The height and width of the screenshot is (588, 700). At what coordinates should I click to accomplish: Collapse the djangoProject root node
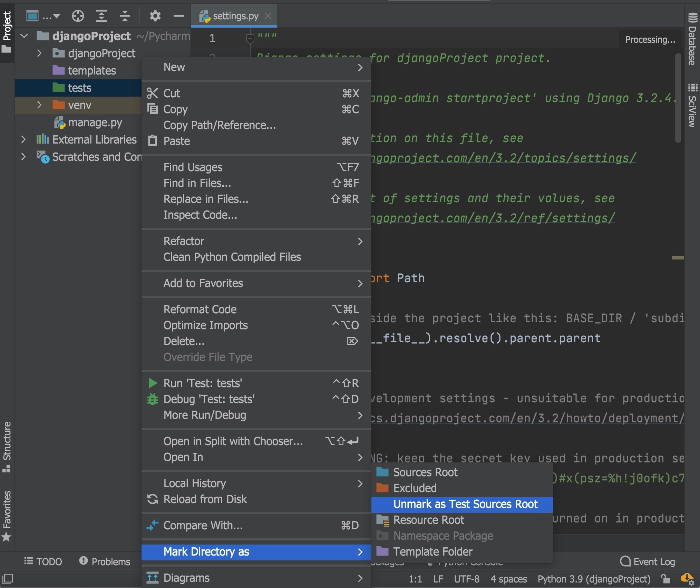tap(23, 36)
